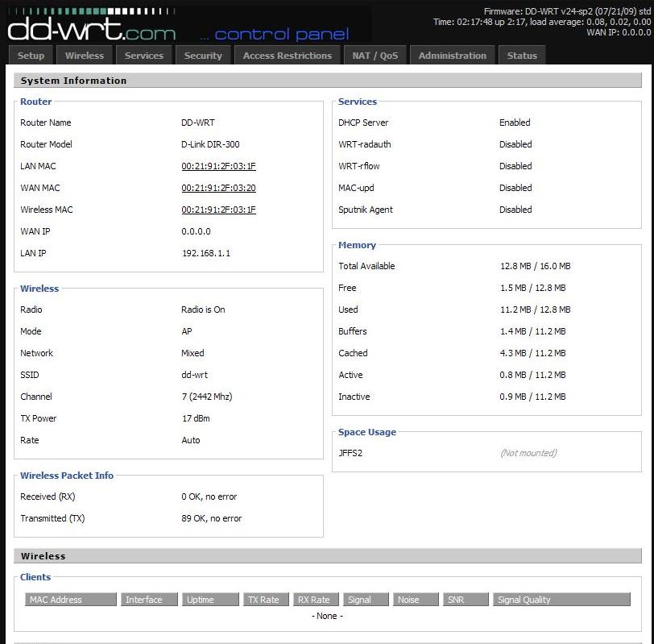This screenshot has height=644, width=654.
Task: Click the Wireless MAC address link
Action: pos(218,210)
